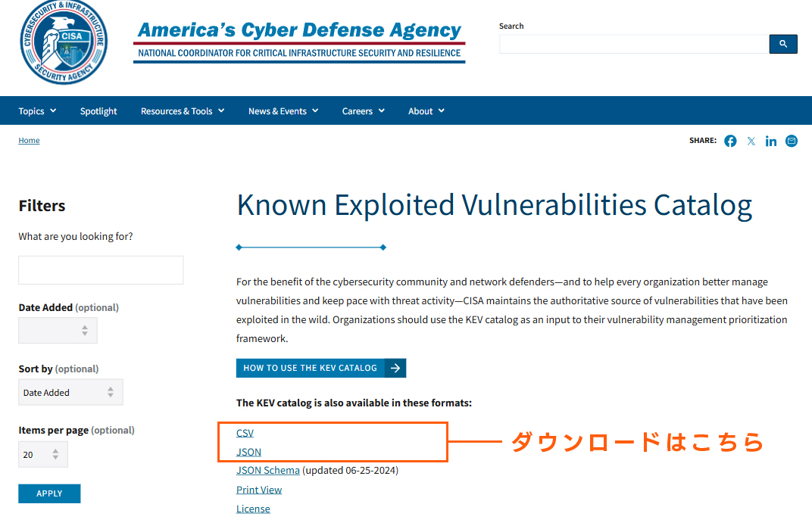Open the Items per page dropdown

pos(43,454)
